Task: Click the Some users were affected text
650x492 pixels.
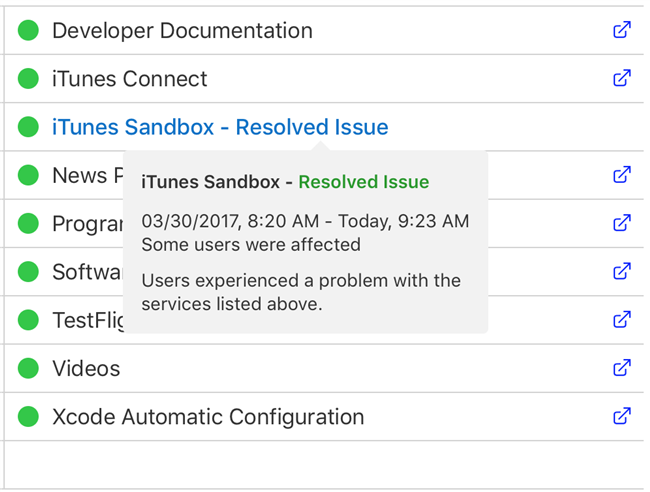Action: pyautogui.click(x=251, y=245)
